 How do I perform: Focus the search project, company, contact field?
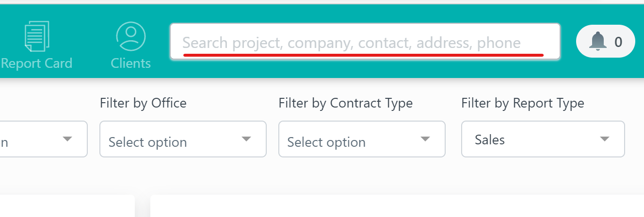(x=365, y=42)
